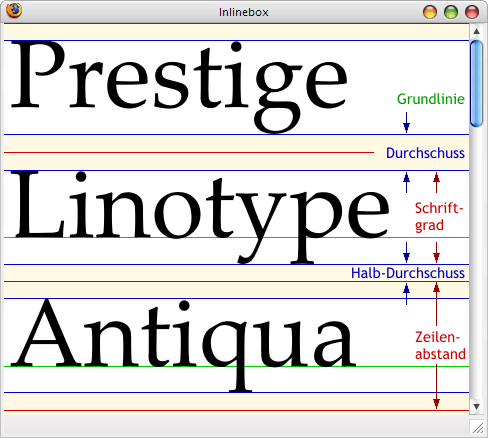Click the blue Durchschuss label
Screen dimensions: 488x438
pyautogui.click(x=425, y=153)
